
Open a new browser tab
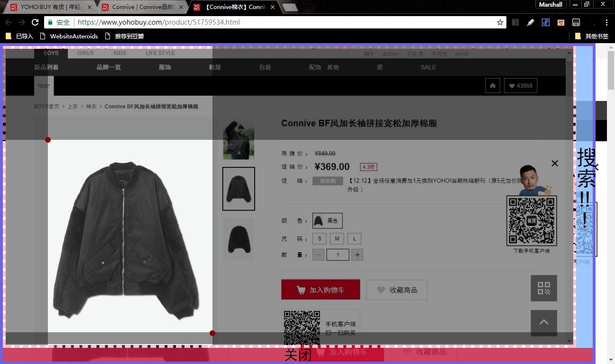(x=290, y=7)
